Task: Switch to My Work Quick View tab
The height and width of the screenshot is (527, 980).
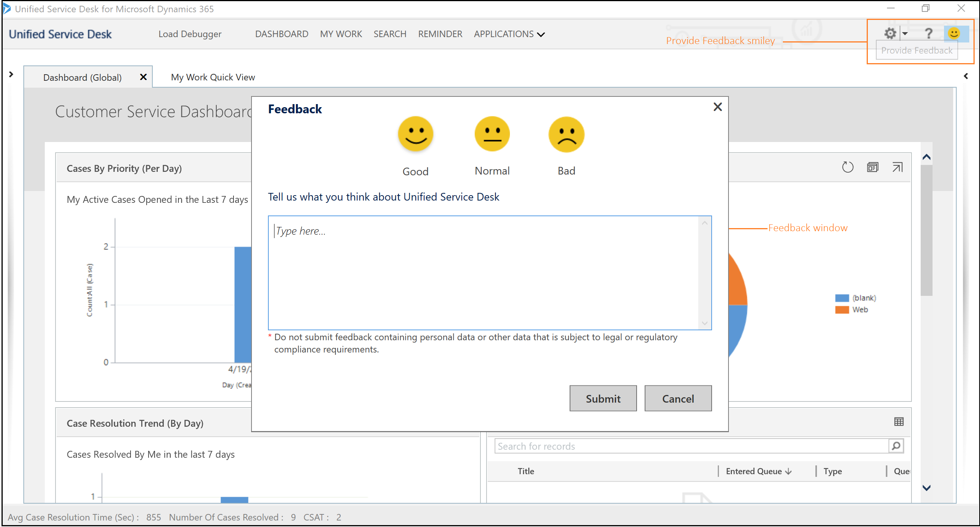Action: coord(214,77)
